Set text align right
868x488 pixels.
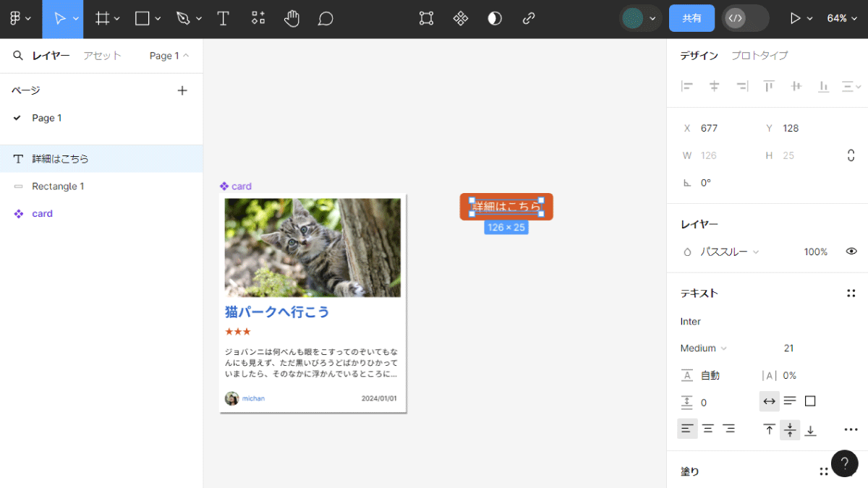pos(729,429)
